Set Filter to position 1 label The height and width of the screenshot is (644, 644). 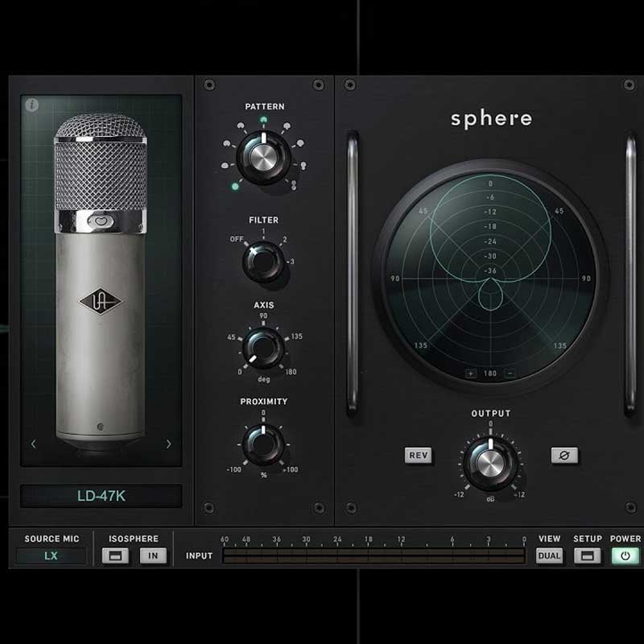[x=263, y=232]
